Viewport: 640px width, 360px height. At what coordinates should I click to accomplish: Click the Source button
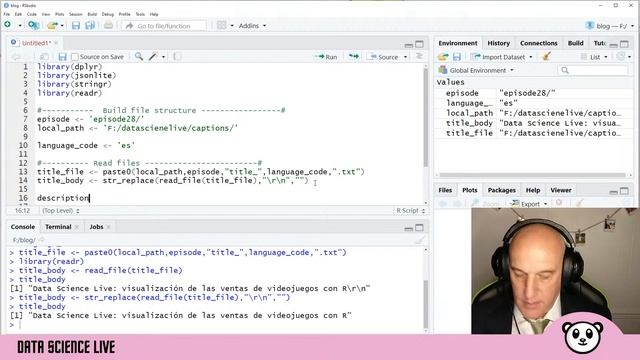click(383, 57)
